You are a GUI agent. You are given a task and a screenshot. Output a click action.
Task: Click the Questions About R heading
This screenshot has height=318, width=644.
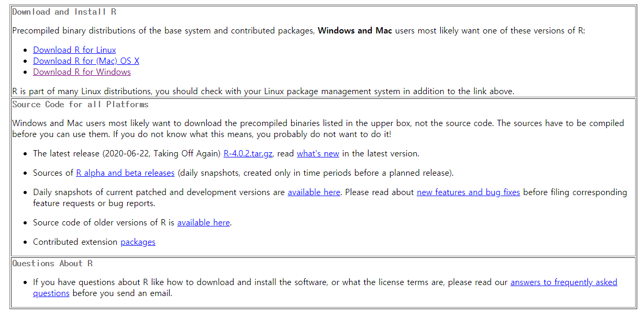[x=52, y=263]
